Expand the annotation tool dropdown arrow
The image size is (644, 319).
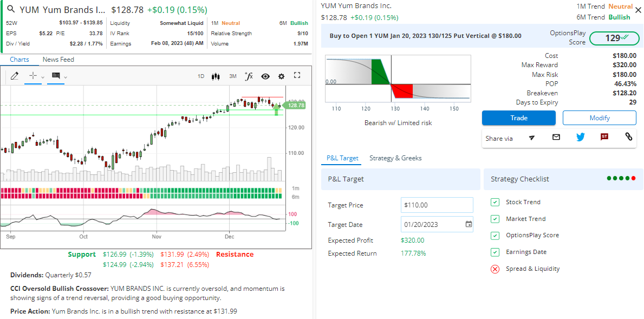(66, 77)
